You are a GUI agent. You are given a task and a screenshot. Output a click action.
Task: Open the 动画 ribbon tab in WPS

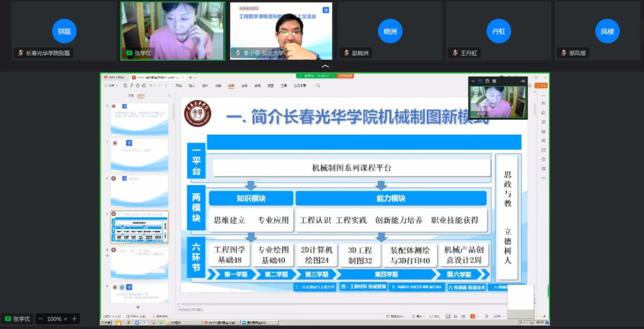(x=231, y=86)
